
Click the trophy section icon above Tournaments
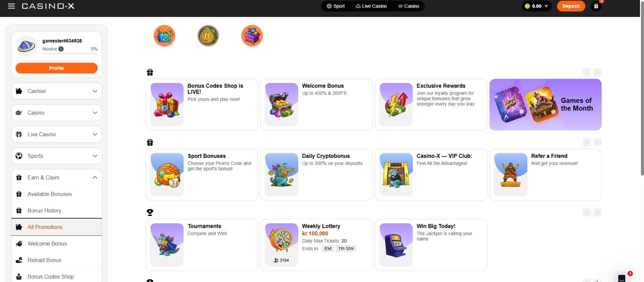point(150,212)
